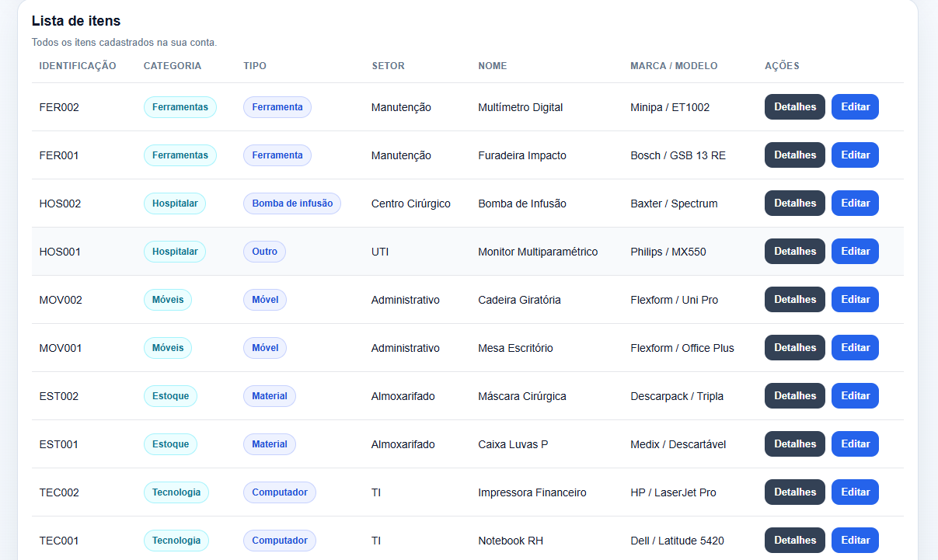The height and width of the screenshot is (560, 938).
Task: Click the Estoque badge in EST002 row
Action: point(171,396)
